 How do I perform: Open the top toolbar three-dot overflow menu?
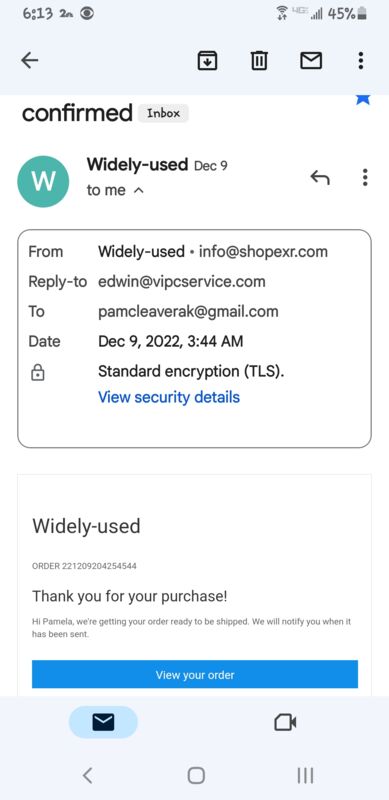[x=361, y=61]
